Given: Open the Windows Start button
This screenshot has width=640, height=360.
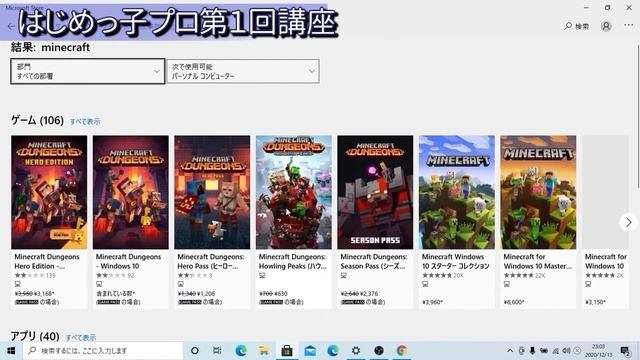Looking at the screenshot, I should point(11,351).
